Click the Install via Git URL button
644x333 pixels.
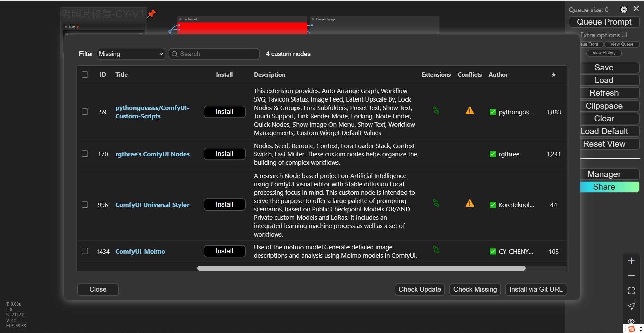coord(536,290)
